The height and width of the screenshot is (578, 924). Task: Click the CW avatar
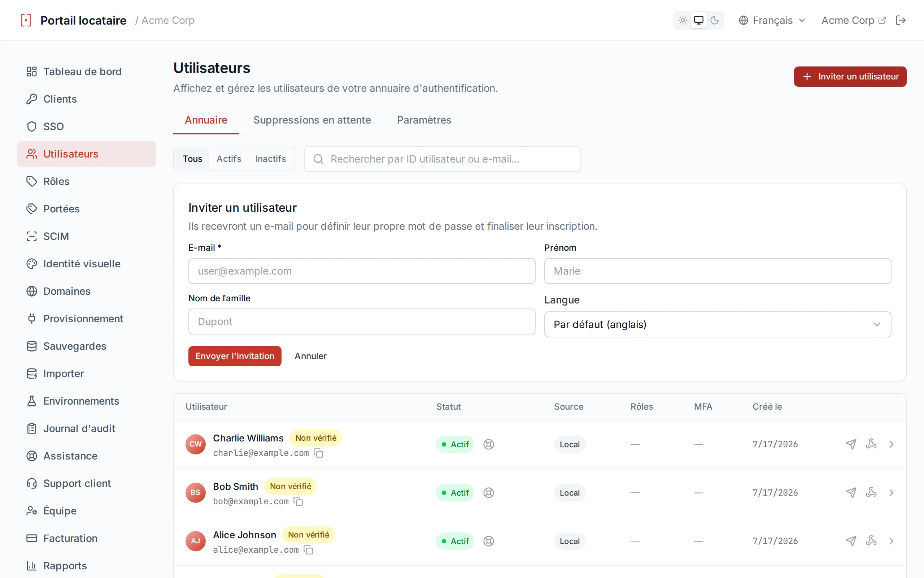tap(196, 444)
